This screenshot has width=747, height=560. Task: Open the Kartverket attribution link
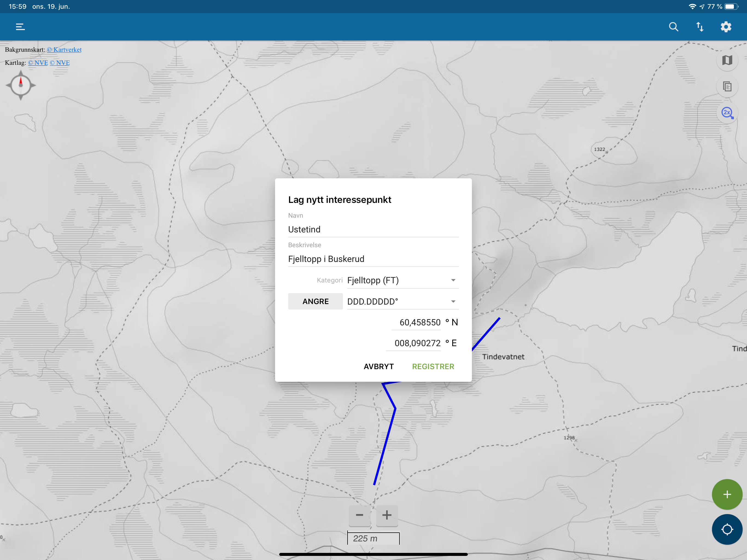coord(64,50)
